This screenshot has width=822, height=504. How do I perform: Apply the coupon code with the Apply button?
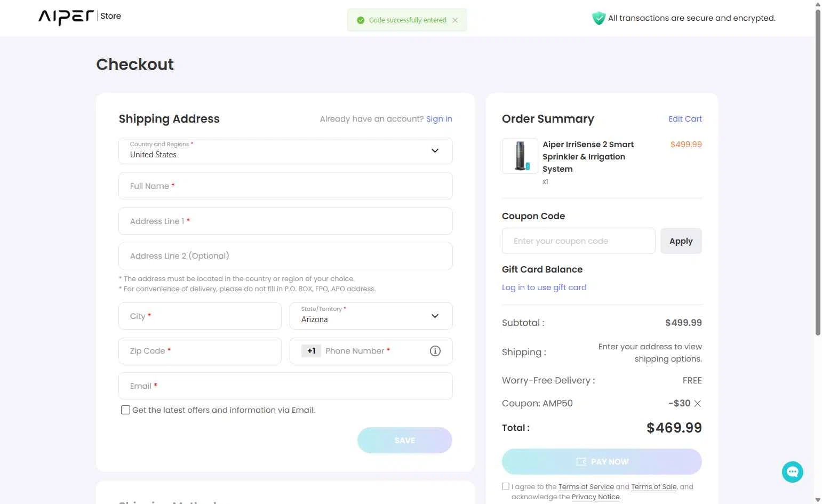tap(681, 241)
